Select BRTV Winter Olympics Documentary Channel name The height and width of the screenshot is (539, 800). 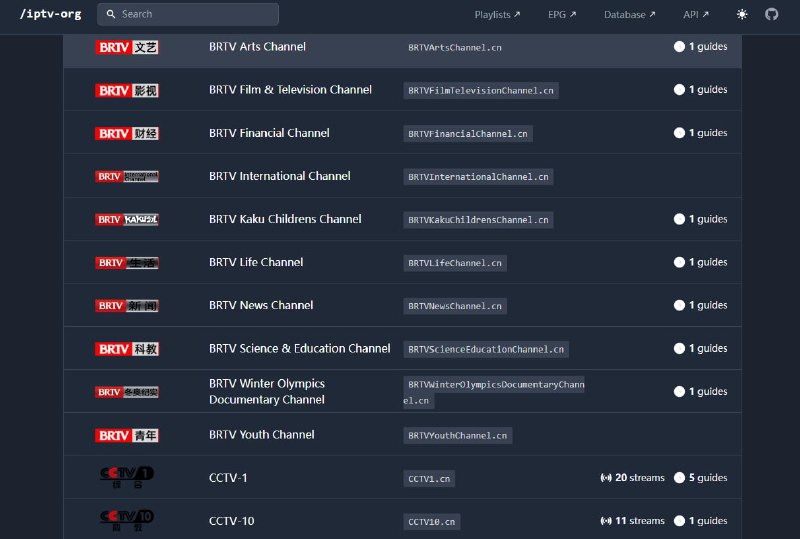(267, 391)
